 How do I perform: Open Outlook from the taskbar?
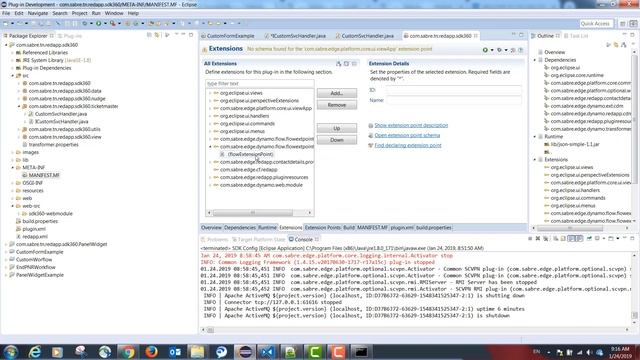(x=175, y=352)
